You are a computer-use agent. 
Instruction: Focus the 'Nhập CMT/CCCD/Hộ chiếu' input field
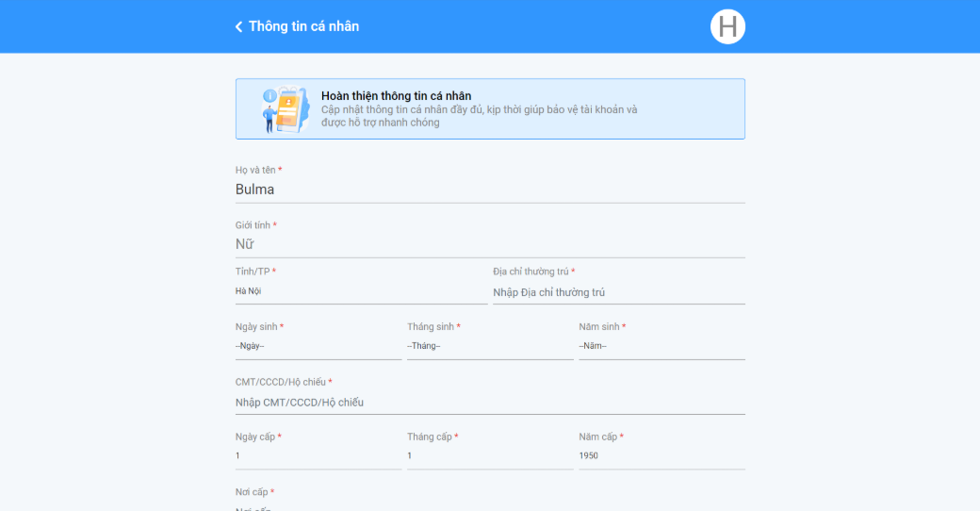pos(490,403)
